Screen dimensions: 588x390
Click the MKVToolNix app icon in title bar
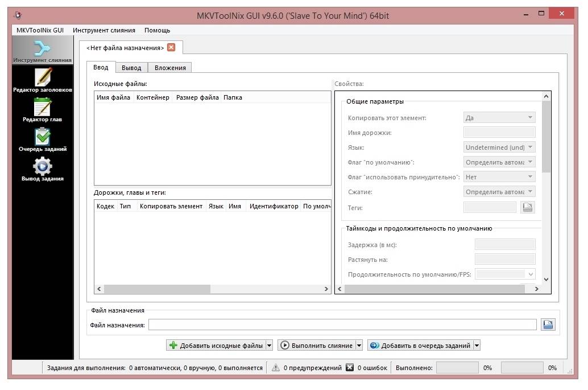(x=18, y=15)
